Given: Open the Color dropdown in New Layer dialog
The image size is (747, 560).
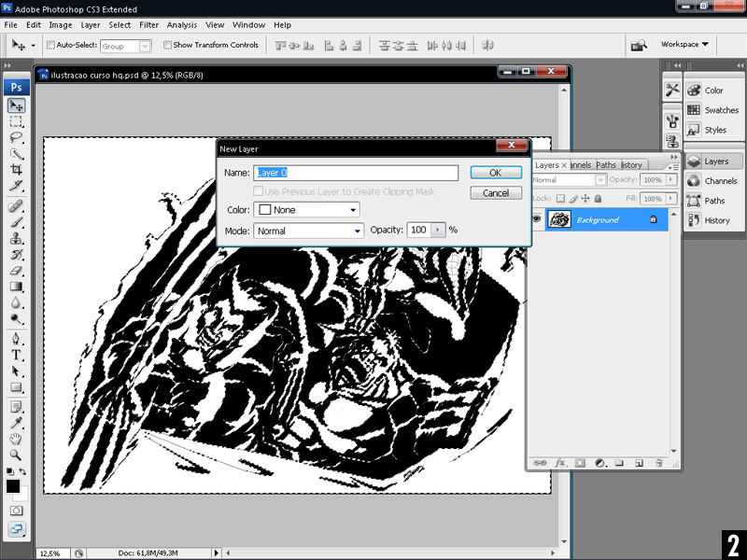Looking at the screenshot, I should [x=306, y=210].
